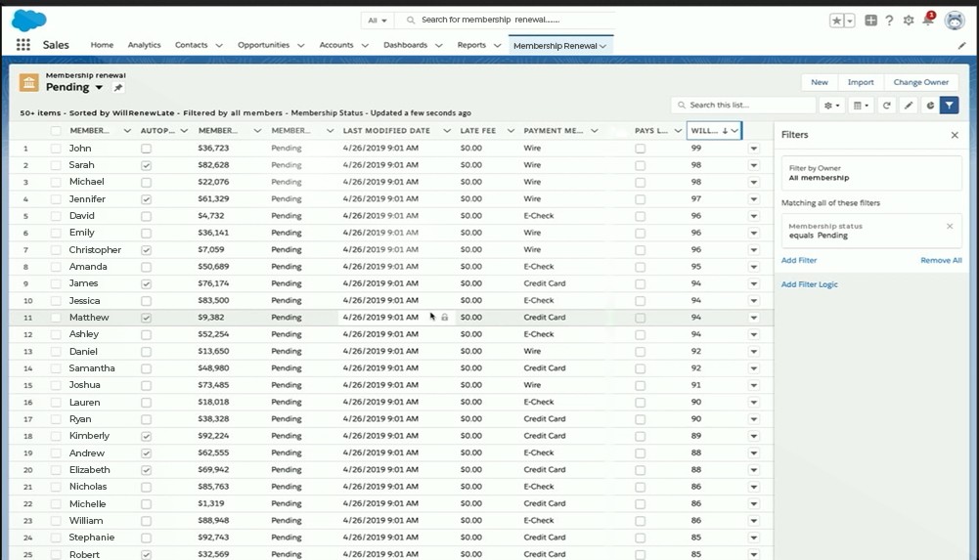
Task: Click the Salesforce cloud logo
Action: pyautogui.click(x=28, y=20)
